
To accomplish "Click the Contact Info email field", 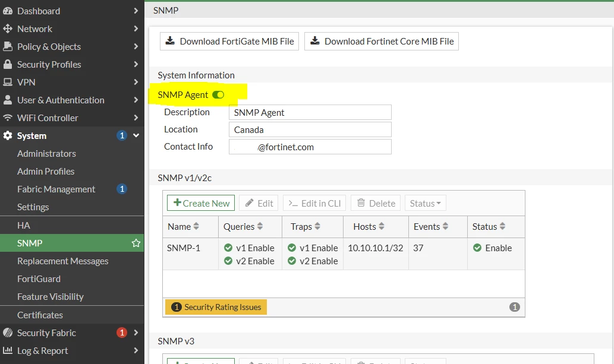I will (x=310, y=147).
